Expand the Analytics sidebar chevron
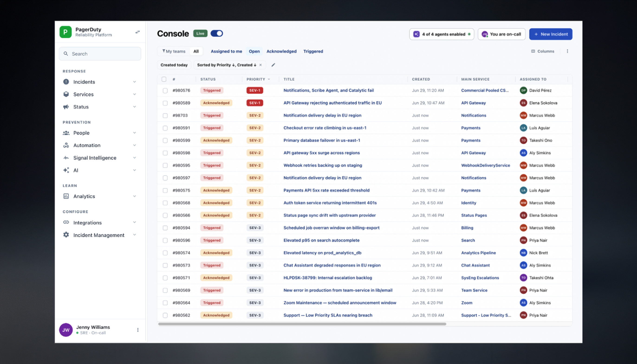 click(x=134, y=196)
